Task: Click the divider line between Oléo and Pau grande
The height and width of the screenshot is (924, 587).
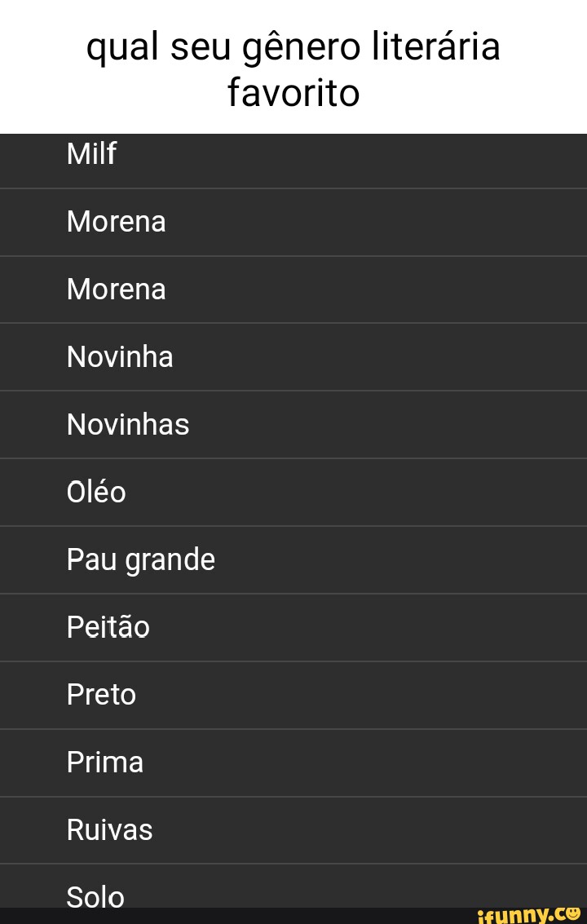Action: click(293, 526)
